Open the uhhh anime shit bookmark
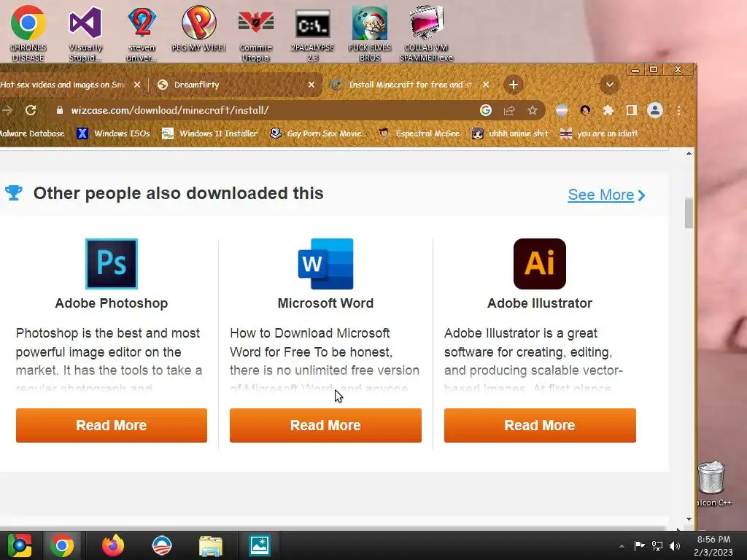 click(510, 134)
